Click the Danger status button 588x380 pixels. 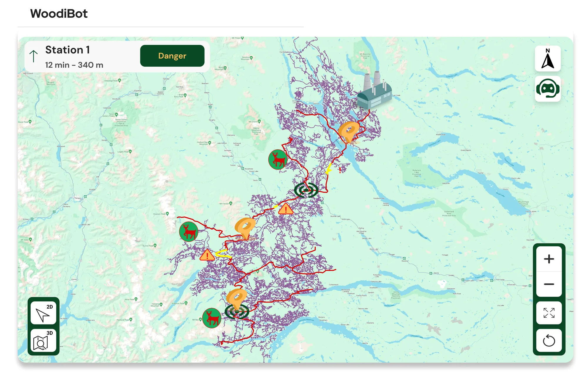172,56
